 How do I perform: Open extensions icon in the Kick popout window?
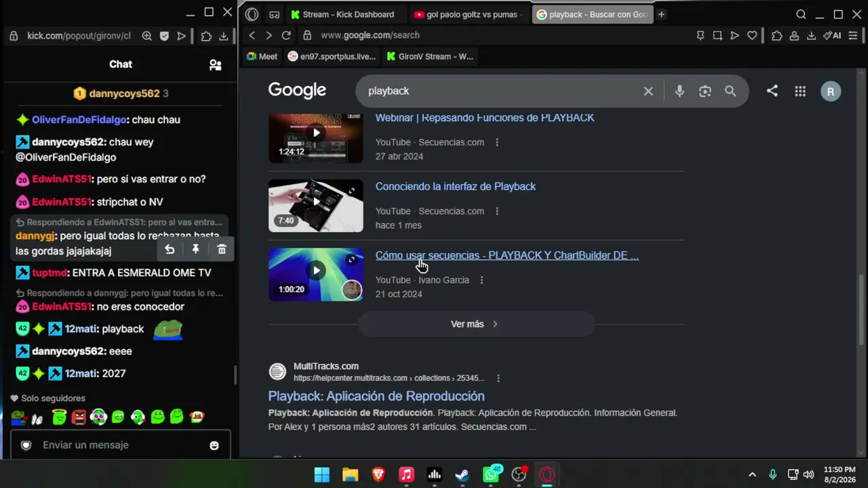click(206, 36)
